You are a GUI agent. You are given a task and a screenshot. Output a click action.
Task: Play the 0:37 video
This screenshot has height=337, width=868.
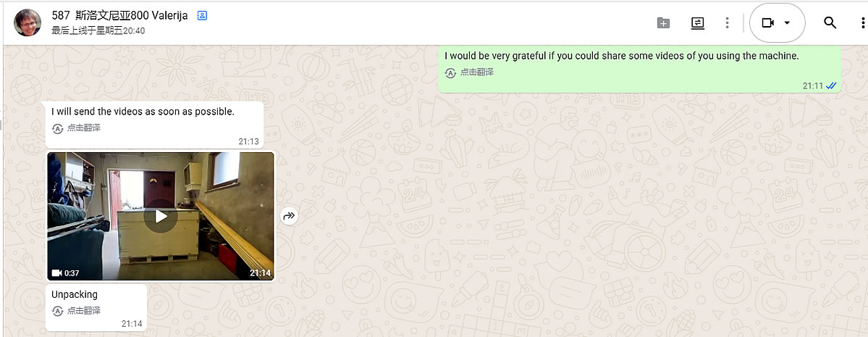pyautogui.click(x=161, y=216)
